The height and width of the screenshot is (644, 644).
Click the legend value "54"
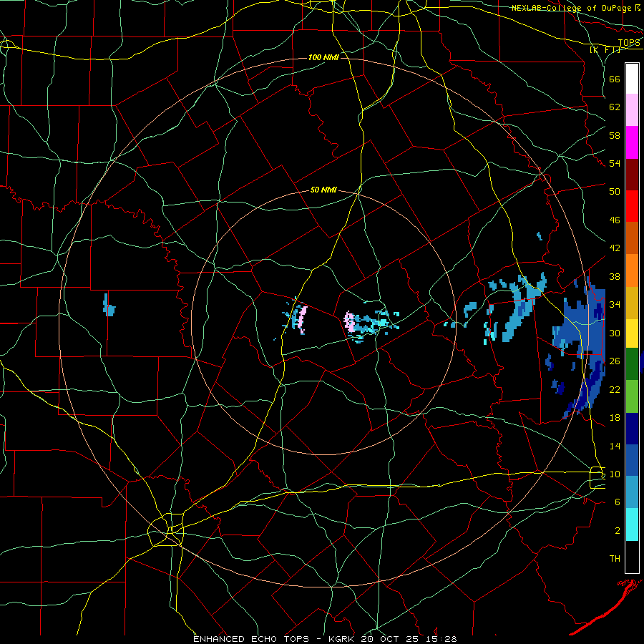615,163
